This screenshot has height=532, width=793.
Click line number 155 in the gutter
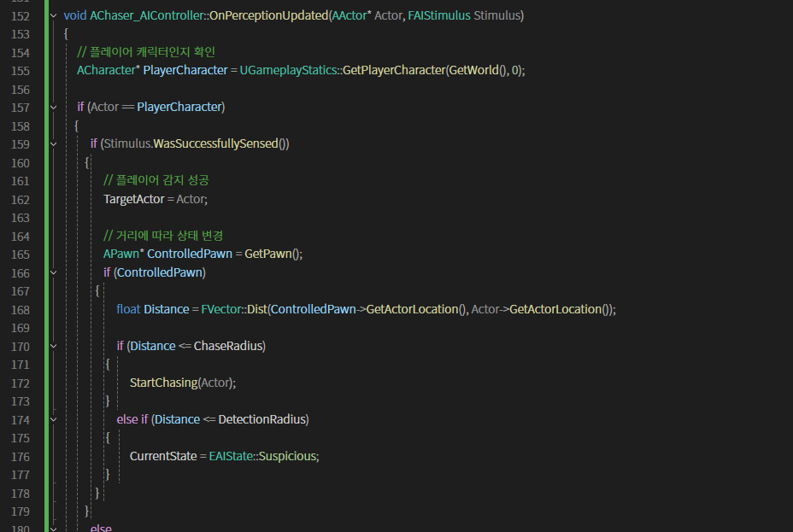(21, 71)
